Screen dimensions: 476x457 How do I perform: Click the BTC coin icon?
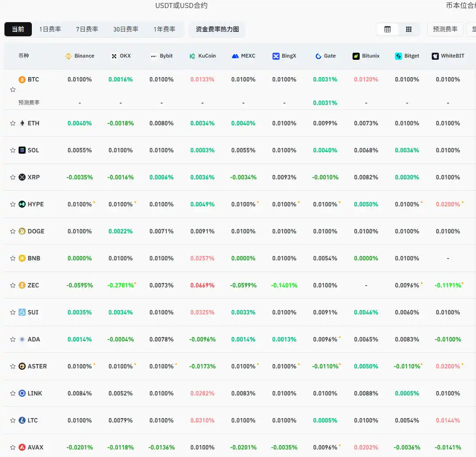coord(22,80)
